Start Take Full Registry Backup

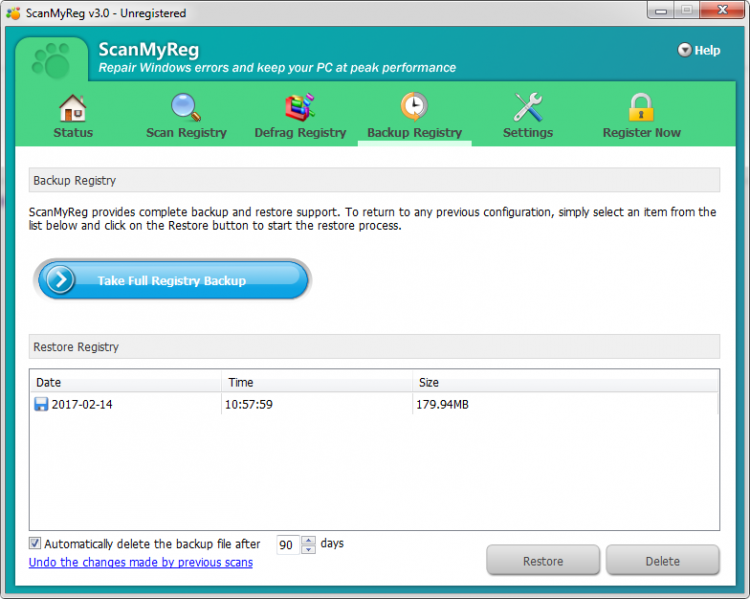172,280
